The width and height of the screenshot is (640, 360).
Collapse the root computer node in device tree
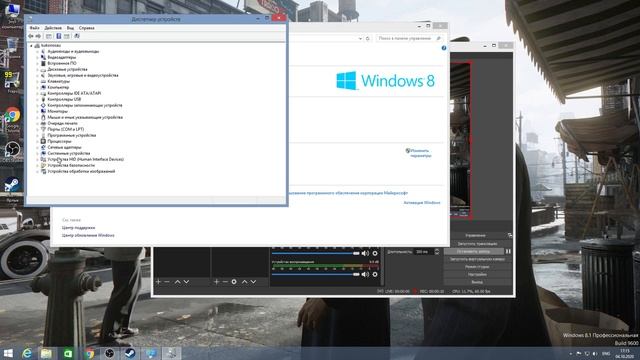click(x=31, y=46)
